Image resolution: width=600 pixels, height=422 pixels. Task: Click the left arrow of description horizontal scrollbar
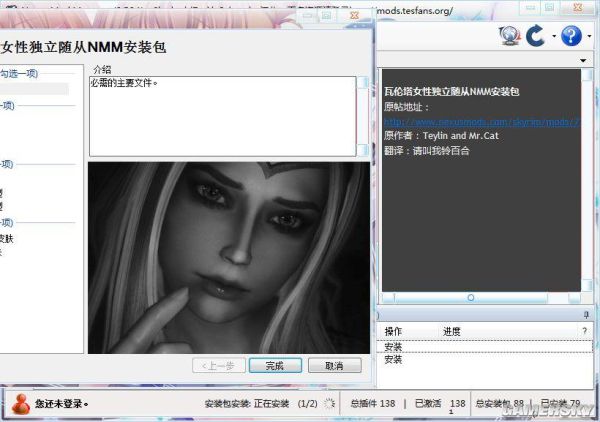coord(388,298)
